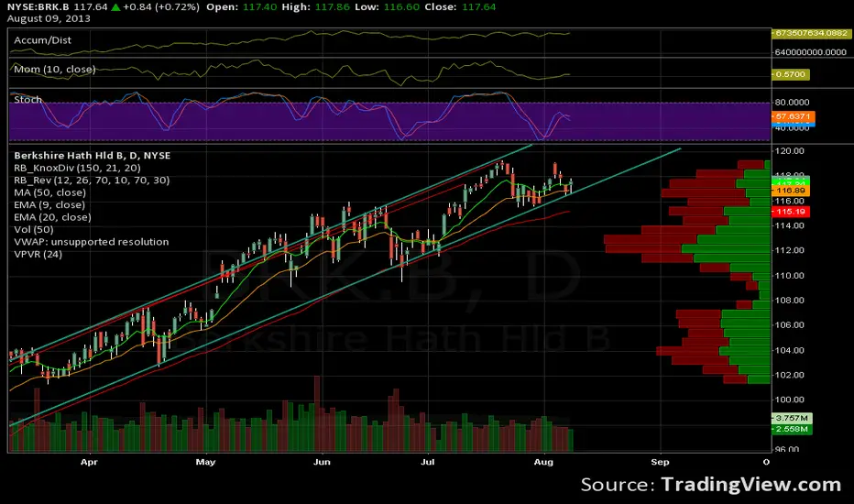Click the Accum/Dist value label 673507634.0882
Viewport: 854px width, 504px height.
pyautogui.click(x=811, y=33)
